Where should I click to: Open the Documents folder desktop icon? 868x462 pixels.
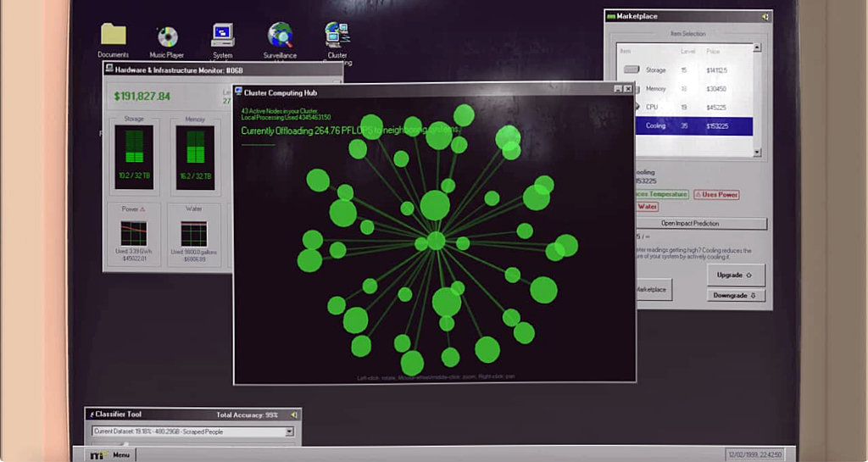tap(114, 34)
